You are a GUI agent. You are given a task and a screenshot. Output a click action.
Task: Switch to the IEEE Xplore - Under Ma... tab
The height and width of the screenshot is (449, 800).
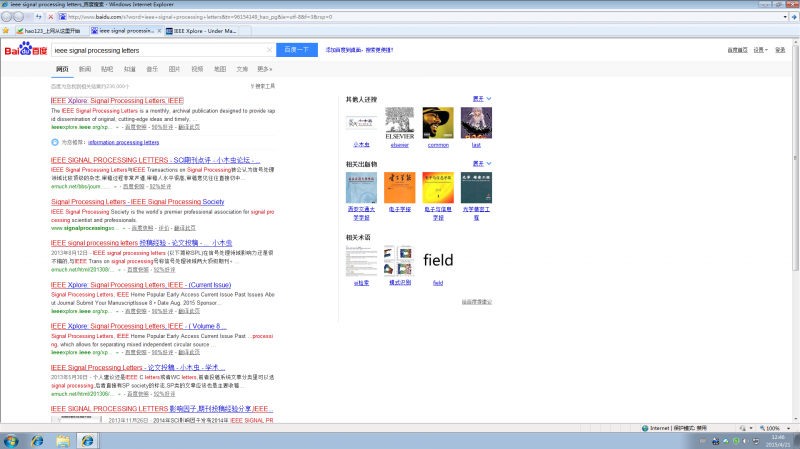point(202,31)
